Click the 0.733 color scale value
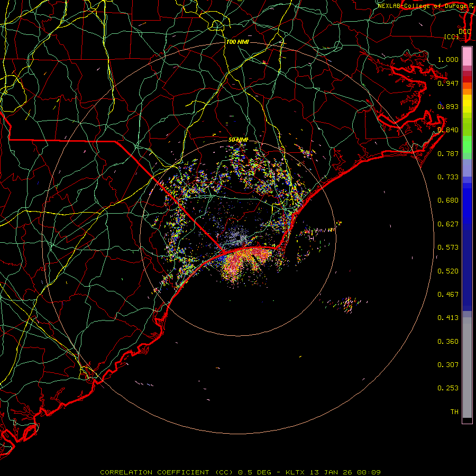476x476 pixels. [448, 177]
